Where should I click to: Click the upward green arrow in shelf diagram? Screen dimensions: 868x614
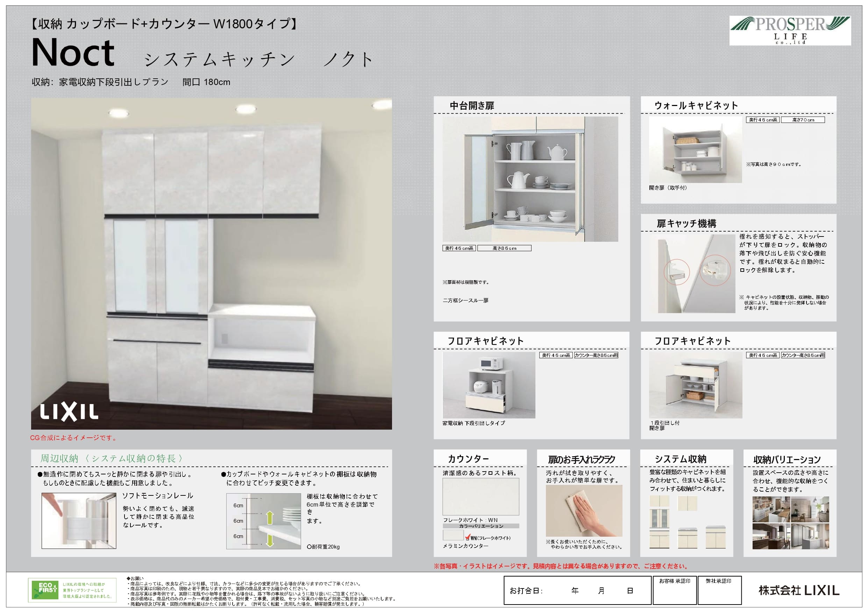(x=270, y=517)
